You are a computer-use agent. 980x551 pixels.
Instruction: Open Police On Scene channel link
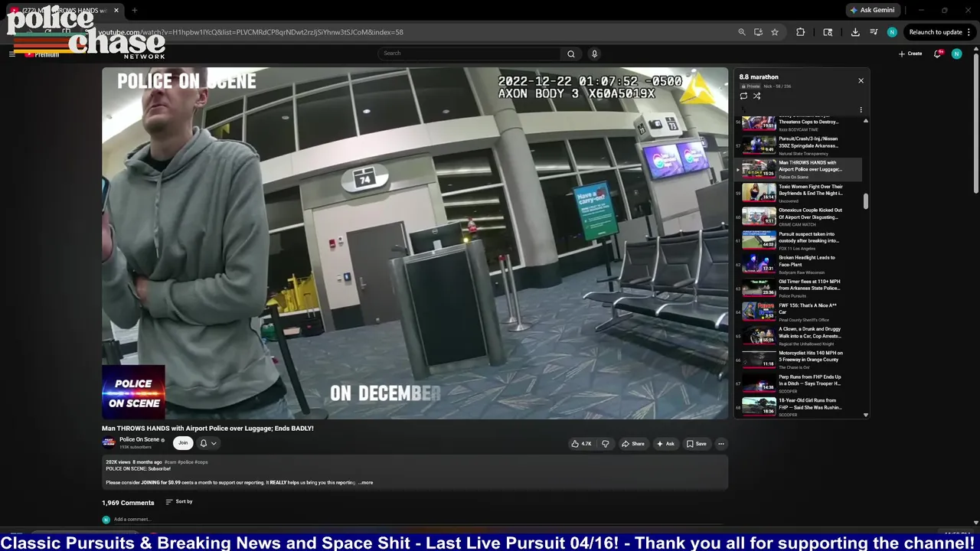pyautogui.click(x=139, y=440)
